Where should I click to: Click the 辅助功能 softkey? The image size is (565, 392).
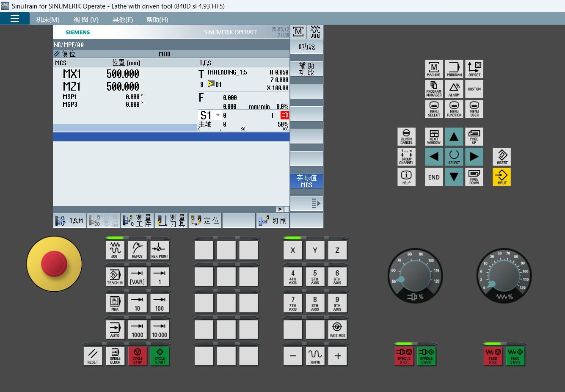(307, 69)
